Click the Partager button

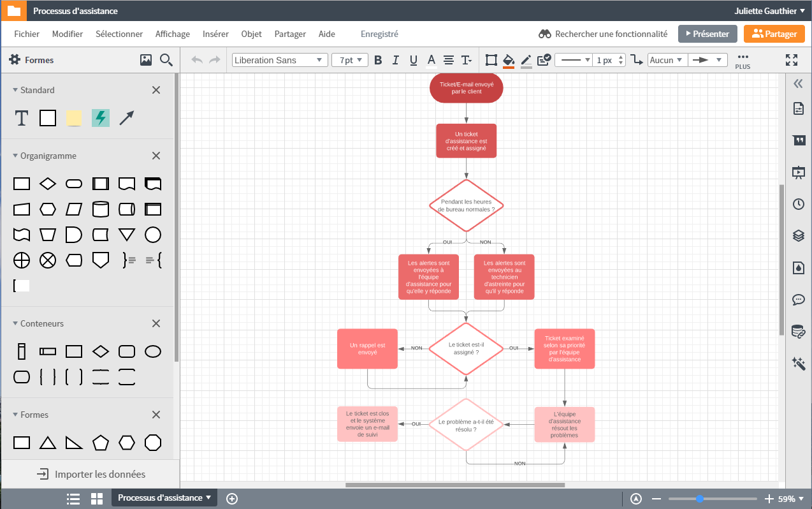click(774, 34)
